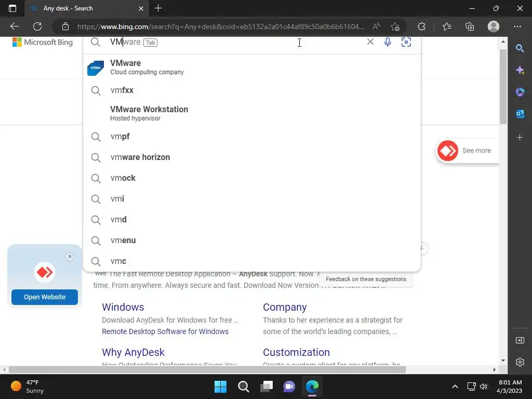
Task: Open Remote Desktop Software for Windows link
Action: (x=165, y=331)
